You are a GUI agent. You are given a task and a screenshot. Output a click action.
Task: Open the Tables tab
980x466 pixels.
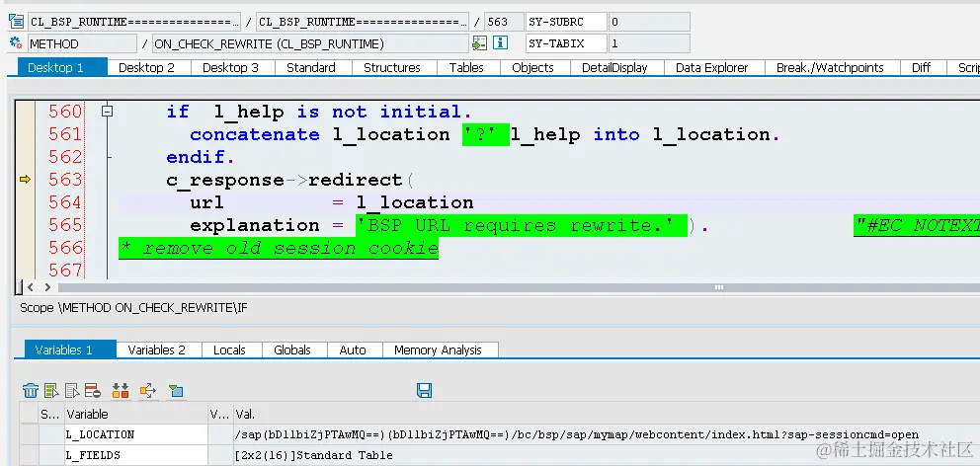(x=466, y=67)
